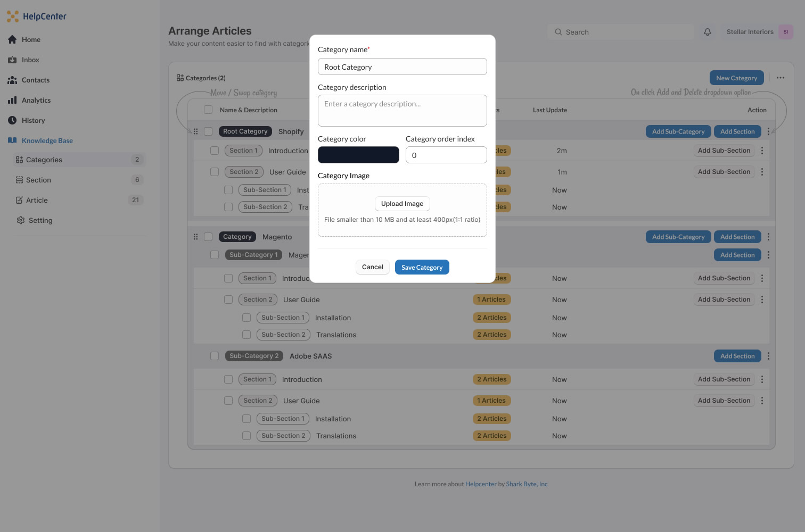Select the header checkbox above Name & Description
Image resolution: width=805 pixels, height=532 pixels.
click(x=208, y=109)
